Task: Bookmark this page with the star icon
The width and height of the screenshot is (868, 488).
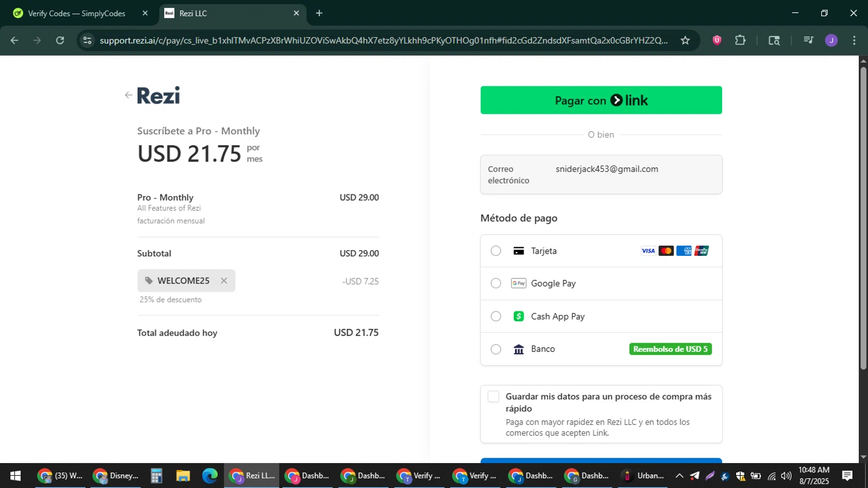Action: tap(685, 41)
